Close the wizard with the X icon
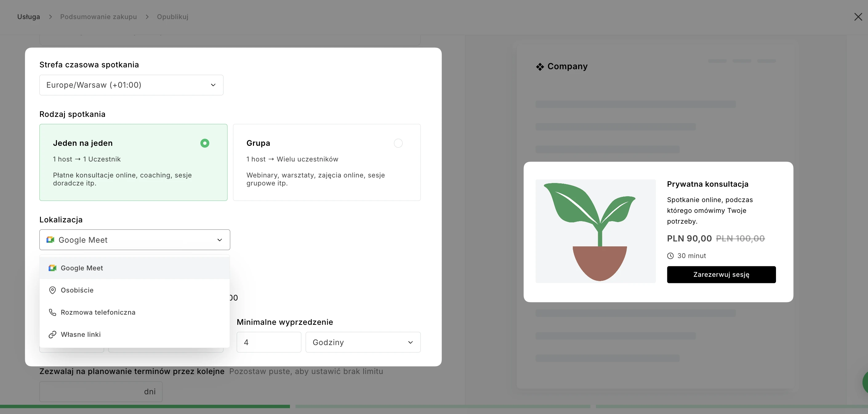 coord(858,17)
